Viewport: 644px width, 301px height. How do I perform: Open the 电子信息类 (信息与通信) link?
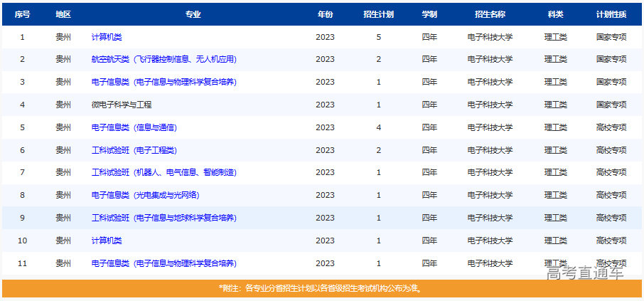(x=134, y=128)
